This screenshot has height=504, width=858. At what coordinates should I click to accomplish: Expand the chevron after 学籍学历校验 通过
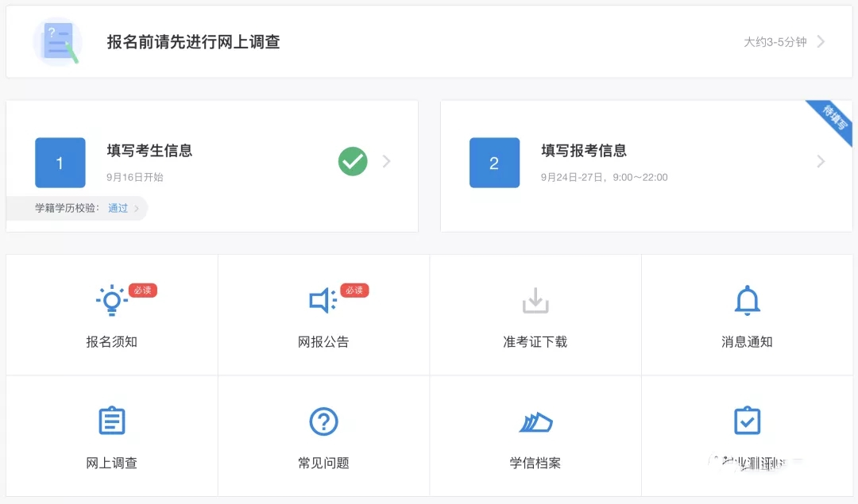point(137,208)
